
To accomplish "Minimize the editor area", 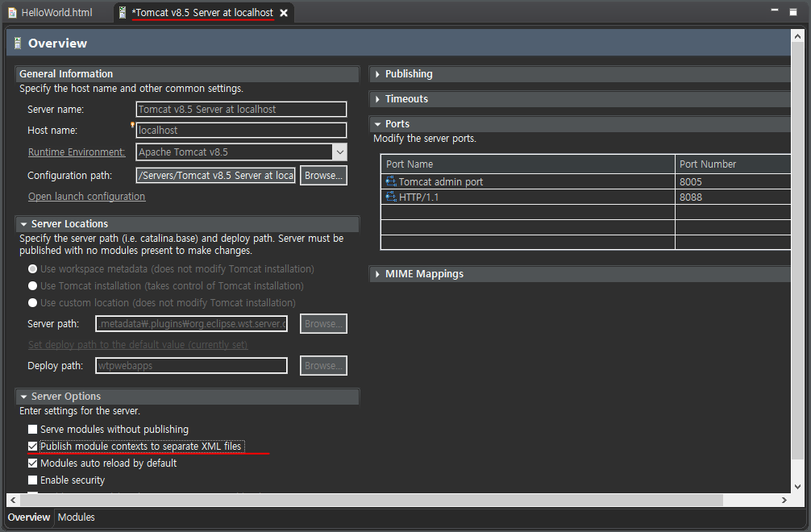I will [x=774, y=10].
